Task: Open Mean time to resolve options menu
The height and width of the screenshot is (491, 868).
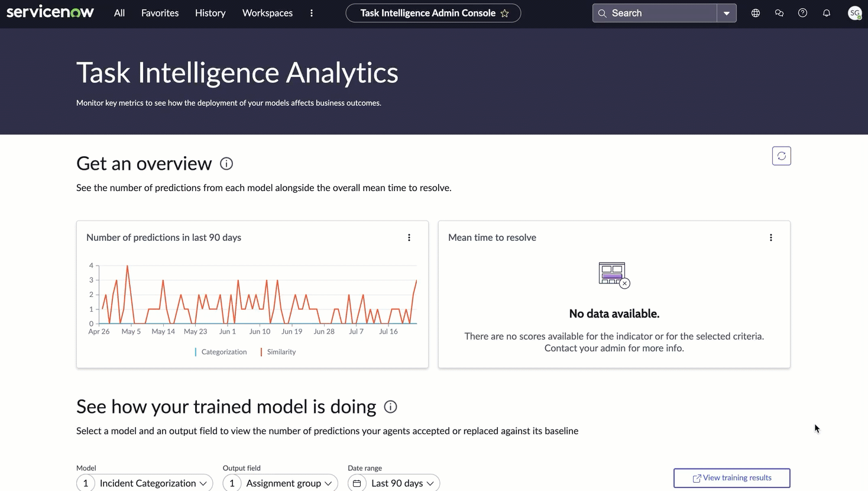Action: [x=771, y=238]
